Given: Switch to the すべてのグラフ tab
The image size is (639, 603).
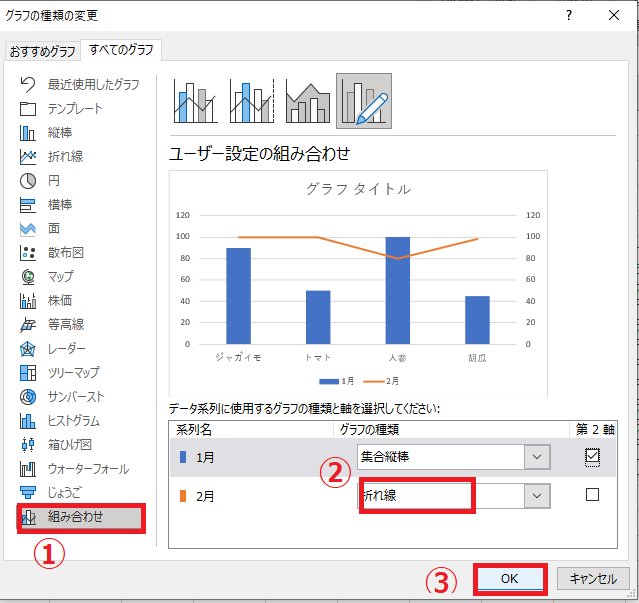Looking at the screenshot, I should (121, 50).
